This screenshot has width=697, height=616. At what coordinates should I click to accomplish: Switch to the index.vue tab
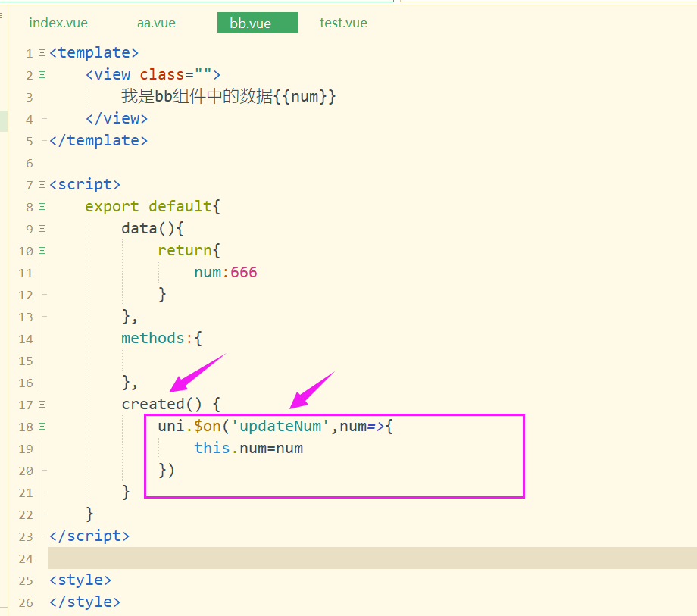point(58,23)
